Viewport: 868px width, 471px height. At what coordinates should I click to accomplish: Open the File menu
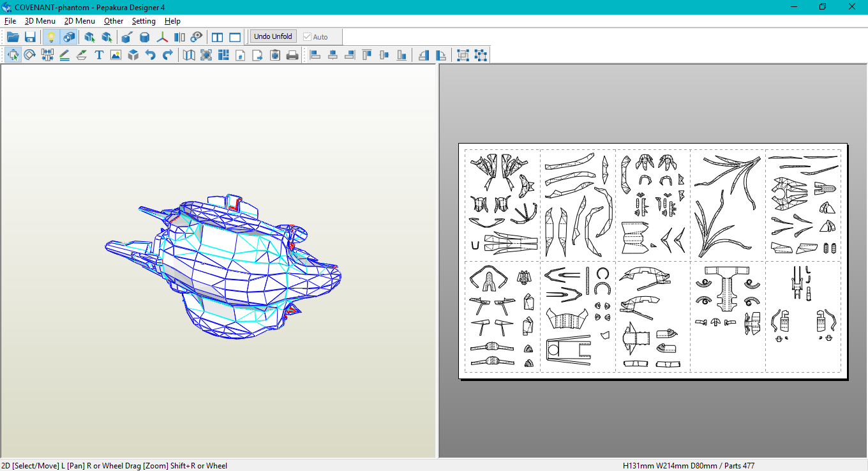point(10,21)
